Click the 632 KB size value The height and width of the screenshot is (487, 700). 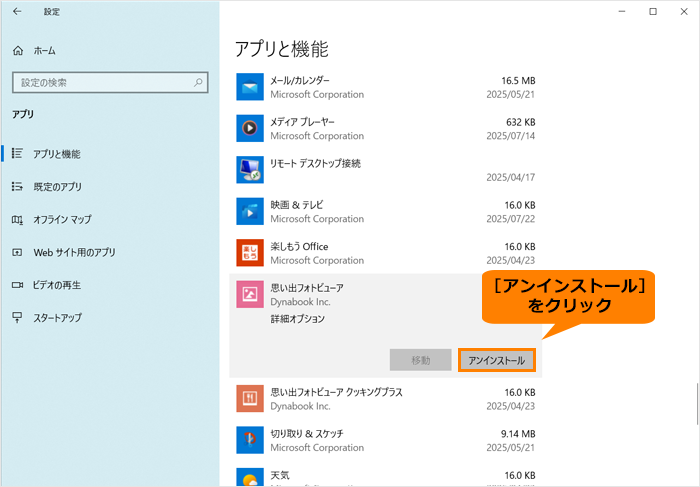tap(521, 122)
